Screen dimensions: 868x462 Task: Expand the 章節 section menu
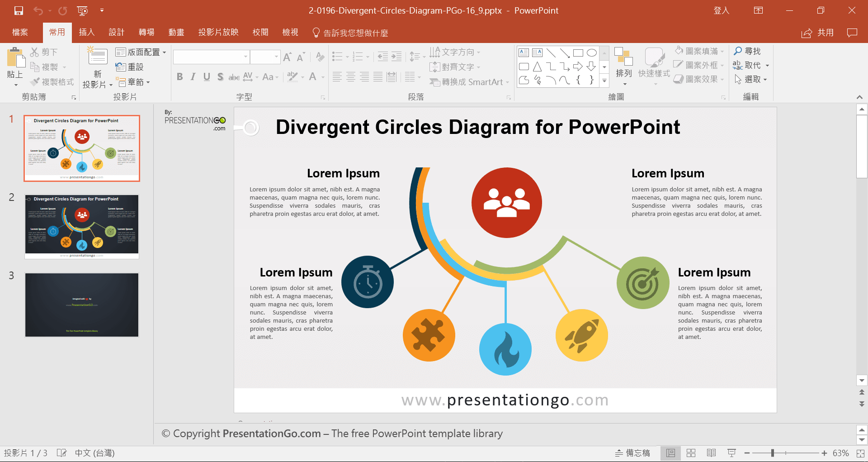pos(133,82)
